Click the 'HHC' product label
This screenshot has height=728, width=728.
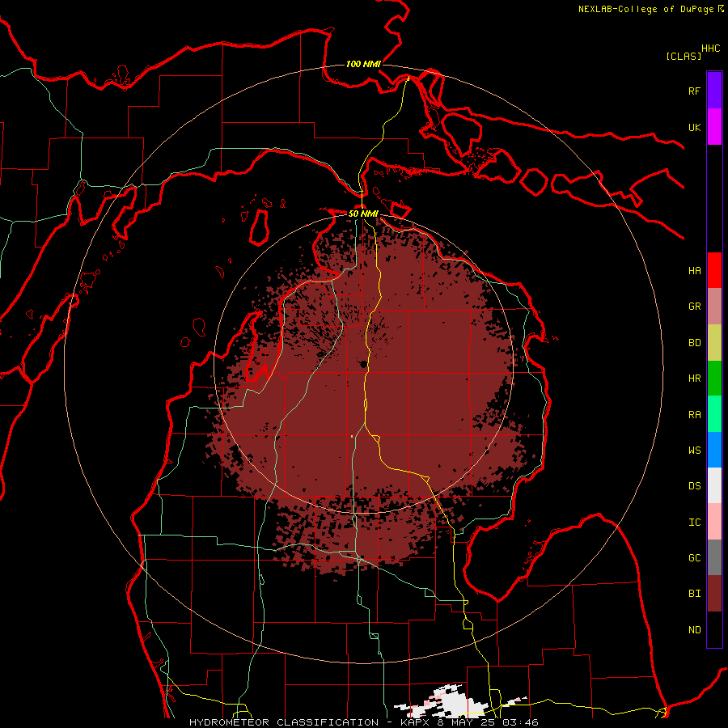coord(711,49)
